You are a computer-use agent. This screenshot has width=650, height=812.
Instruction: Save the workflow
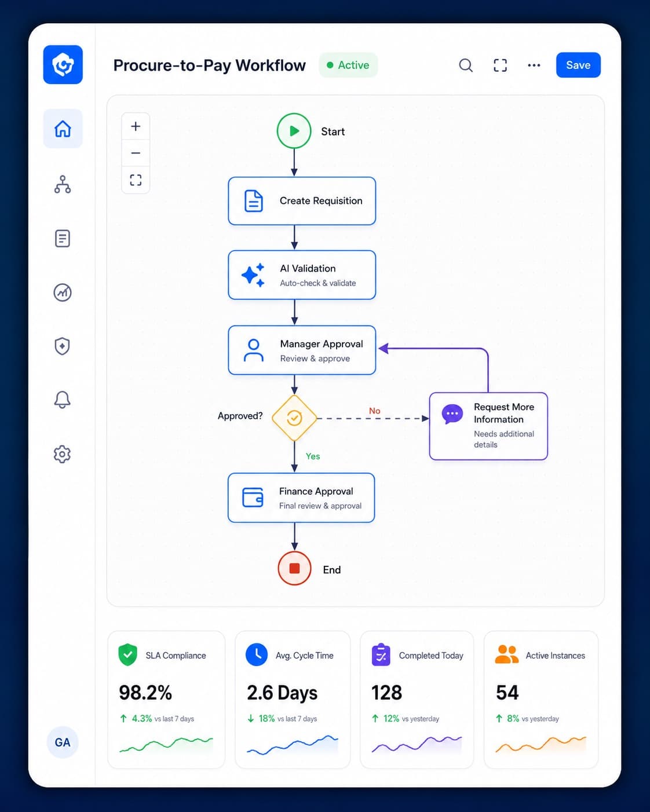578,65
